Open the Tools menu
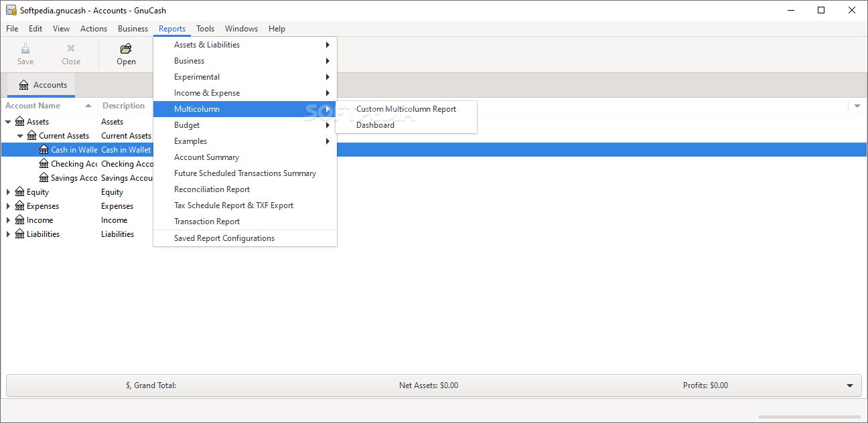The height and width of the screenshot is (423, 868). click(x=206, y=29)
